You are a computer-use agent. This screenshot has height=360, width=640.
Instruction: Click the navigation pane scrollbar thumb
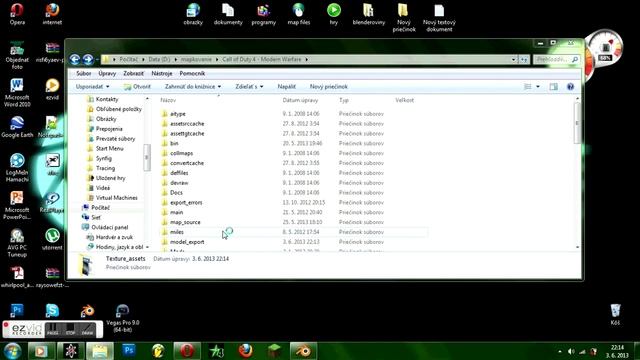pyautogui.click(x=147, y=158)
